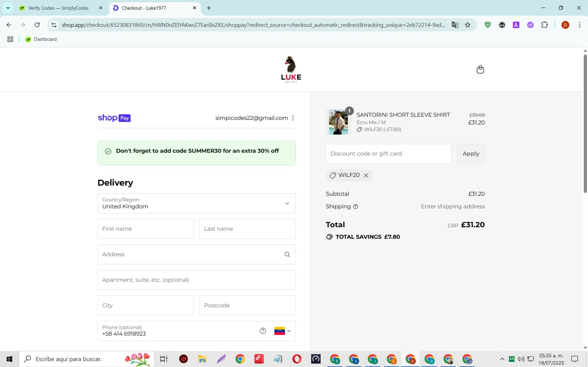The height and width of the screenshot is (367, 588).
Task: Click the Santorini shirt product thumbnail
Action: click(338, 122)
